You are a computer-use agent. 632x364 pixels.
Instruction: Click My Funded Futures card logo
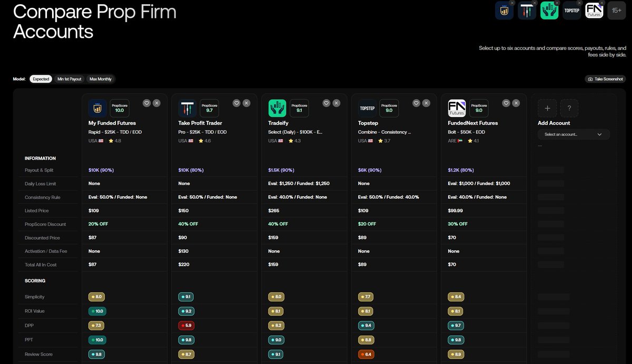pyautogui.click(x=97, y=108)
